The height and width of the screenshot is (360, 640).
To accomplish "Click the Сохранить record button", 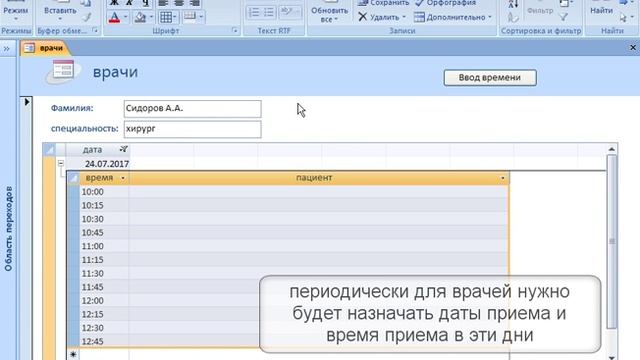I will coord(384,3).
